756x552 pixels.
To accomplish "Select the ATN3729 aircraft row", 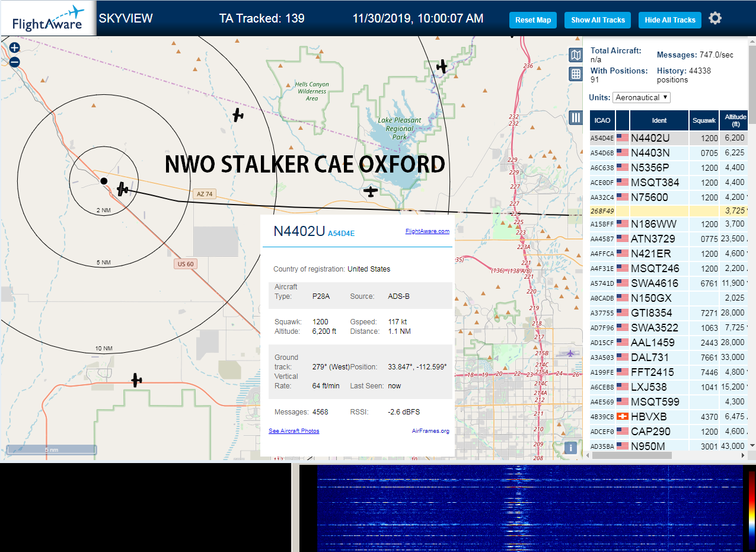I will coord(669,239).
